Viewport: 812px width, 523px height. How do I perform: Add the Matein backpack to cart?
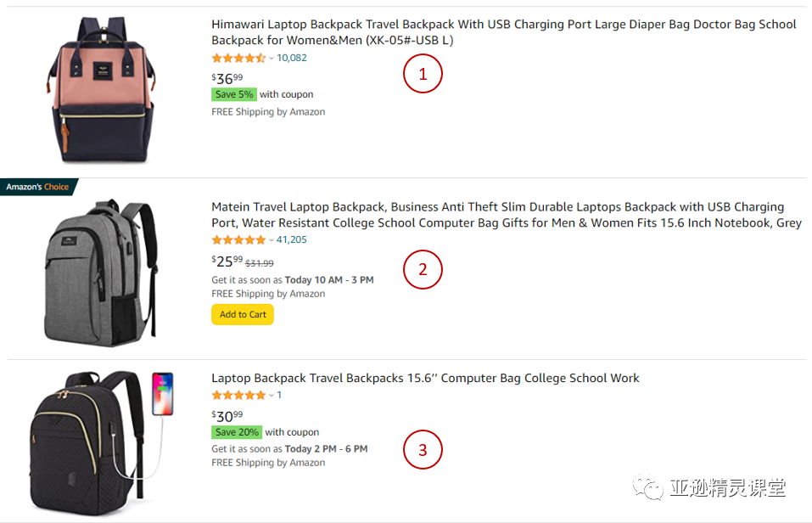[x=243, y=314]
